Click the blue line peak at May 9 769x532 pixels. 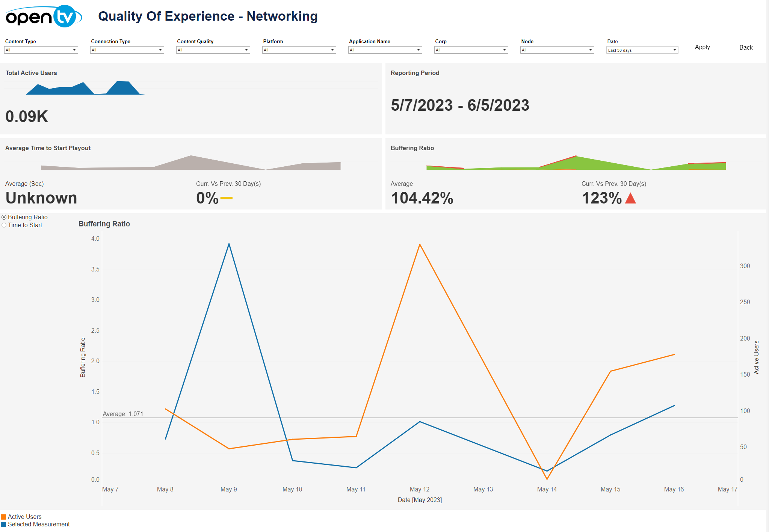[x=229, y=244]
